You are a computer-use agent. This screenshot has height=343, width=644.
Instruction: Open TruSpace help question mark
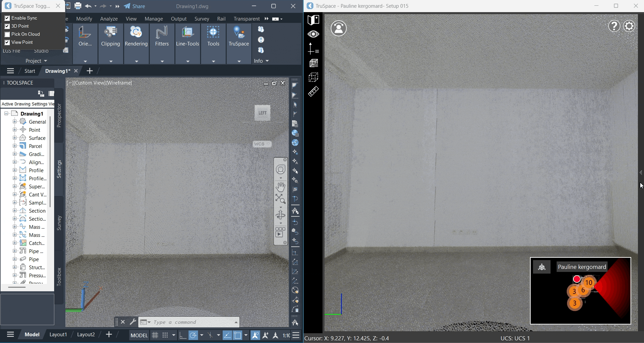click(614, 26)
